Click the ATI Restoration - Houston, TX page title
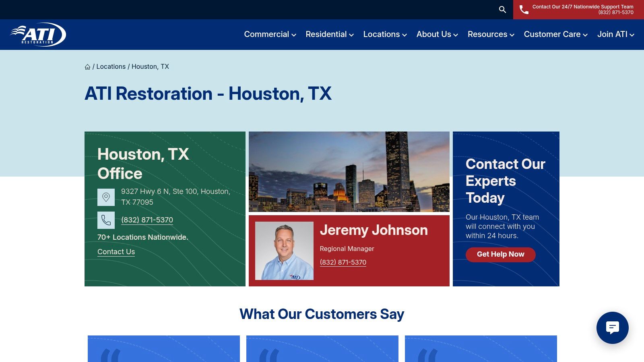This screenshot has width=644, height=362. pos(208,94)
